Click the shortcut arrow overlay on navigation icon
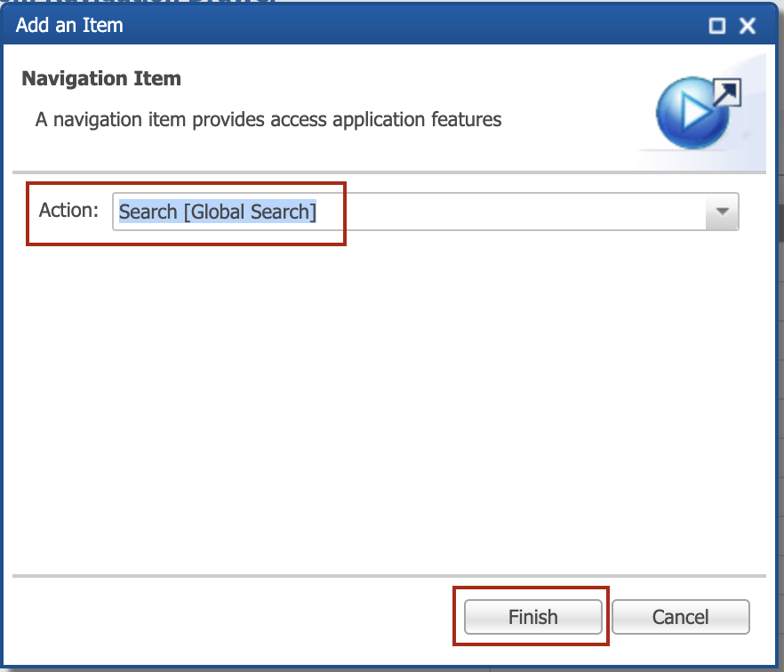Viewport: 784px width, 672px height. [x=726, y=92]
